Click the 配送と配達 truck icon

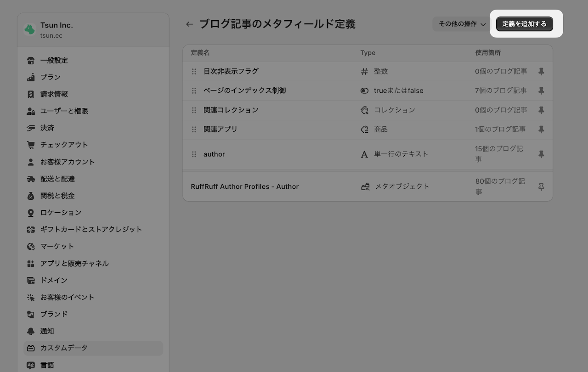(x=31, y=179)
